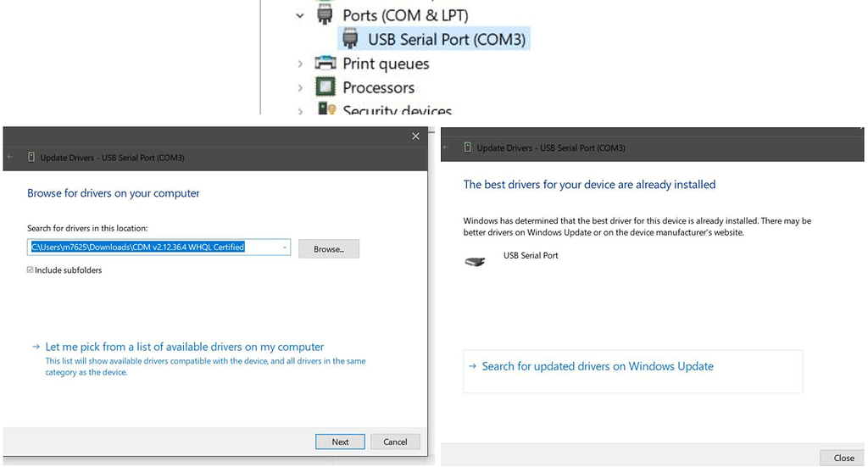Click the driver location path text field
The image size is (868, 467).
(153, 247)
